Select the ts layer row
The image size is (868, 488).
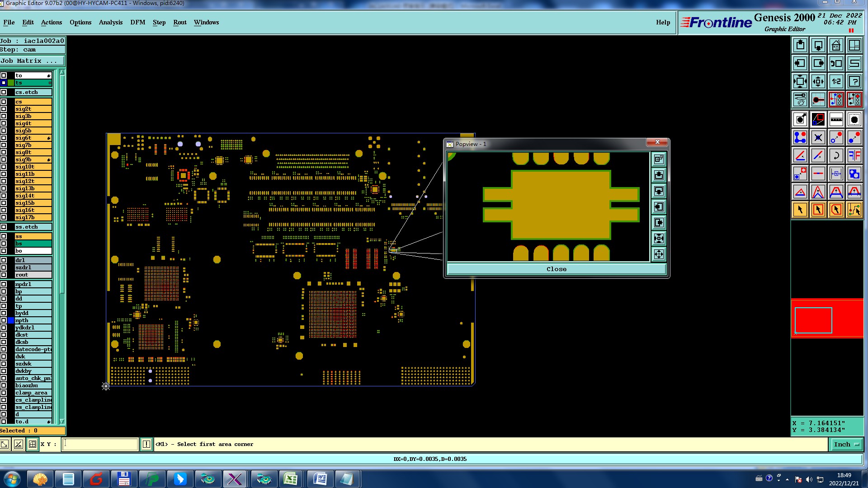tap(33, 83)
